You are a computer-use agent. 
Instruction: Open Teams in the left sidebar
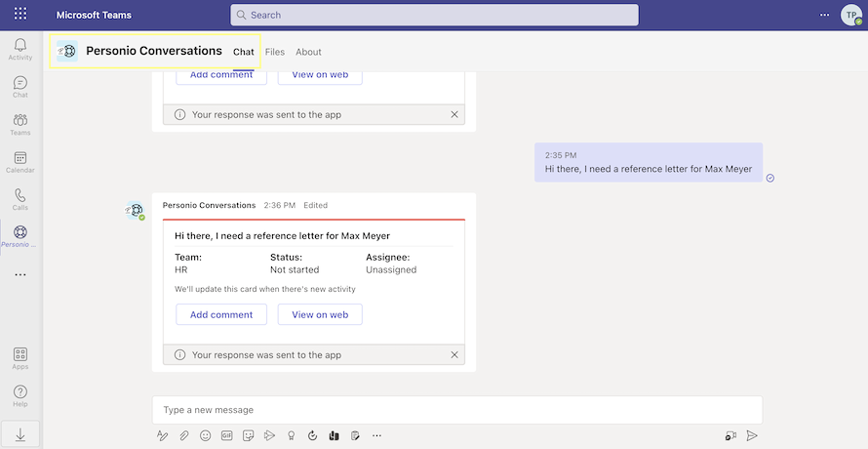pyautogui.click(x=20, y=125)
